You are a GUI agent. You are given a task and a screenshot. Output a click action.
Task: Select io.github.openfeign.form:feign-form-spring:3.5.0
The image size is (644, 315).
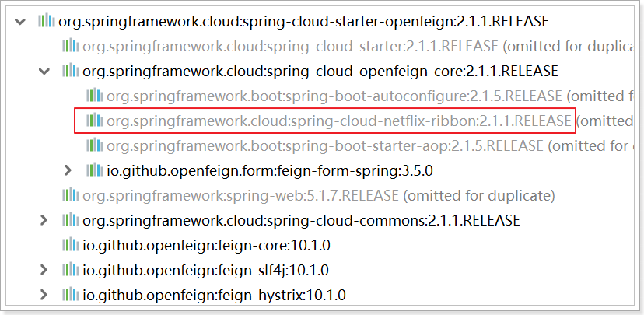point(270,170)
